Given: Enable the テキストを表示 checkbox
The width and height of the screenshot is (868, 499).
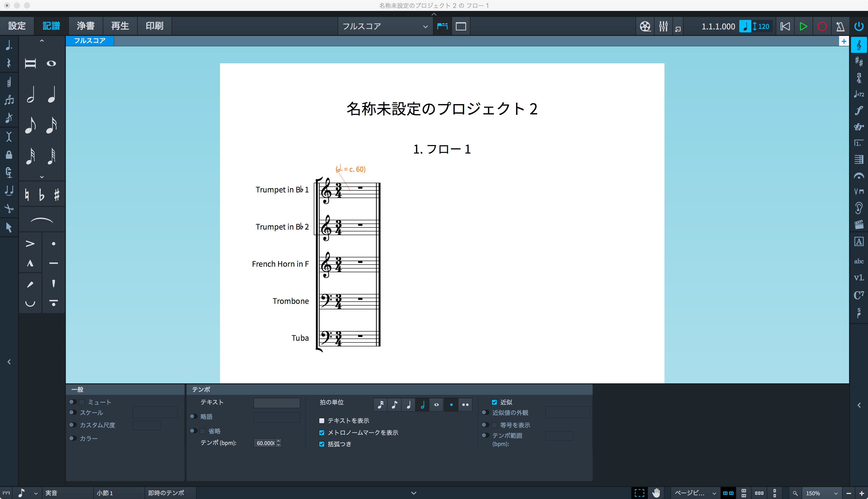Looking at the screenshot, I should tap(322, 420).
